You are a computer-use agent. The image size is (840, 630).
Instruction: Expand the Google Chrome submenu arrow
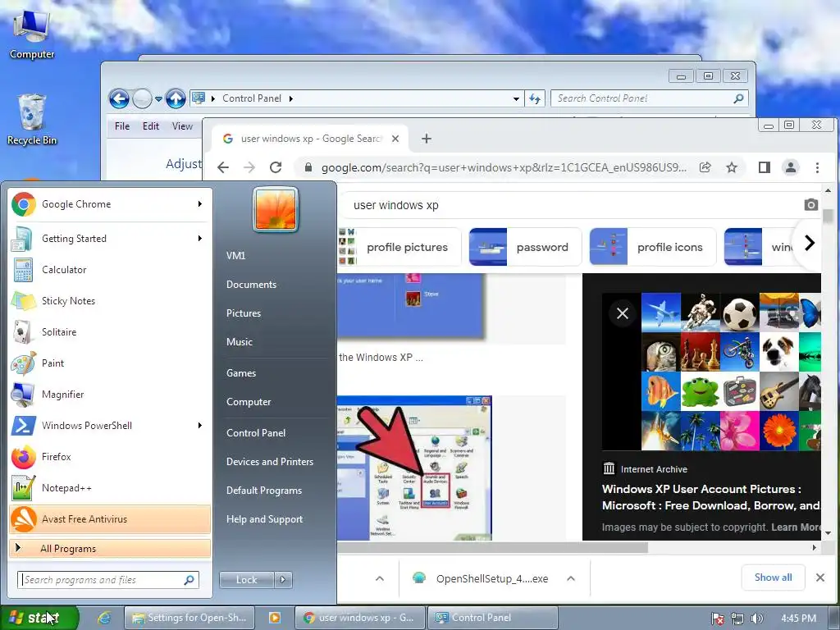[x=200, y=204]
